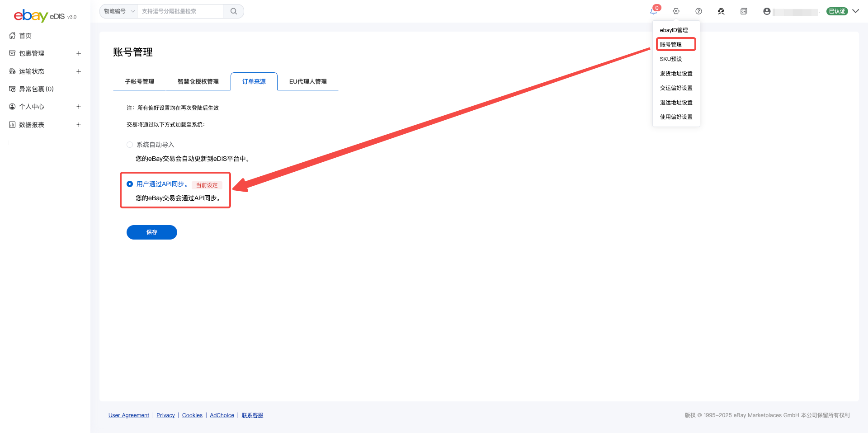Screen dimensions: 868x433
Task: Click the search magnifier icon
Action: tap(234, 11)
